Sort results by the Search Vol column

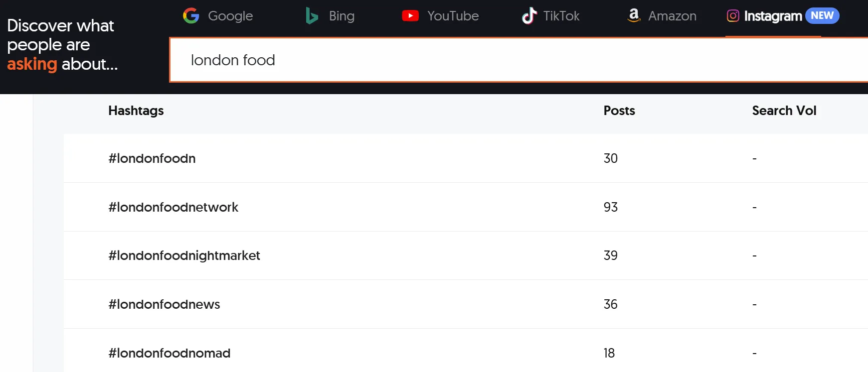pos(784,111)
